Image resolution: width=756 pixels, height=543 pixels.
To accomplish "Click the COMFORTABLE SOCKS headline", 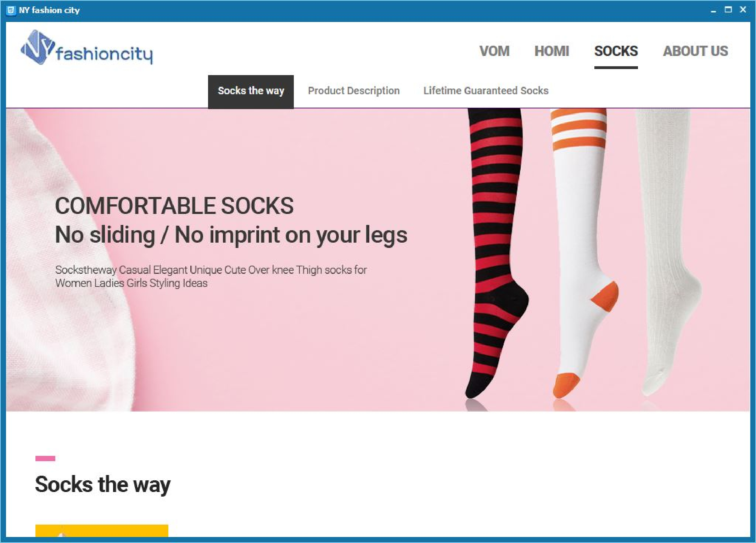I will tap(174, 206).
